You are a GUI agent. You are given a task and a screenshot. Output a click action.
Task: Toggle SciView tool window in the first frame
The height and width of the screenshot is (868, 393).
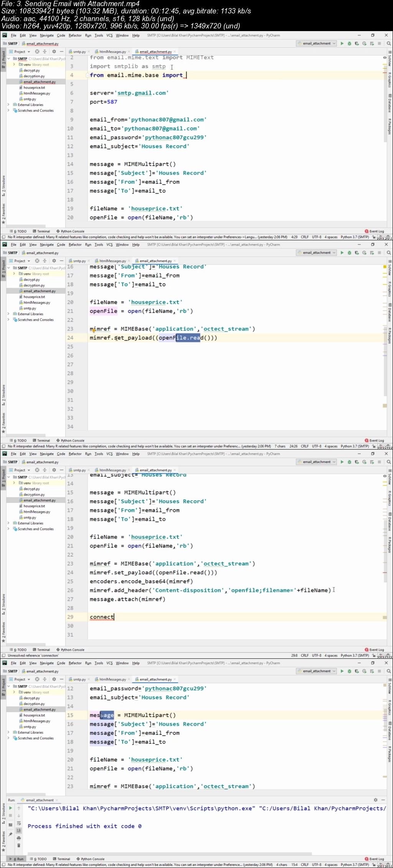point(390,58)
